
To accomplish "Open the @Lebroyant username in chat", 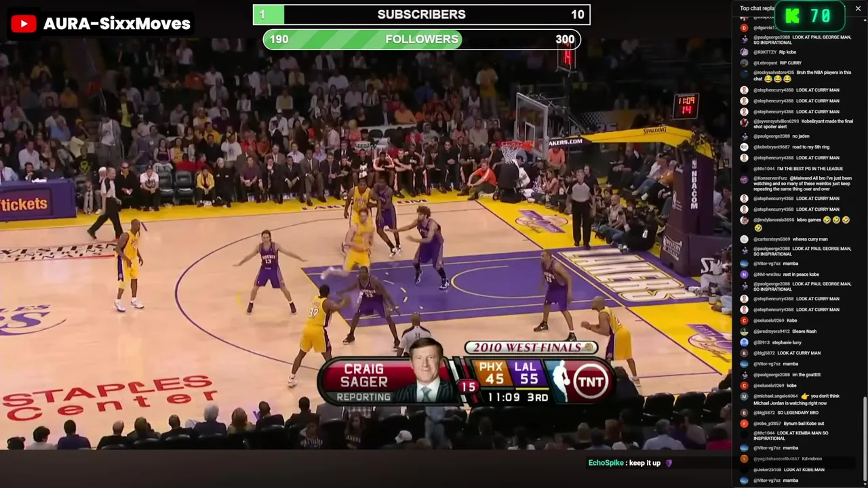I will 765,63.
